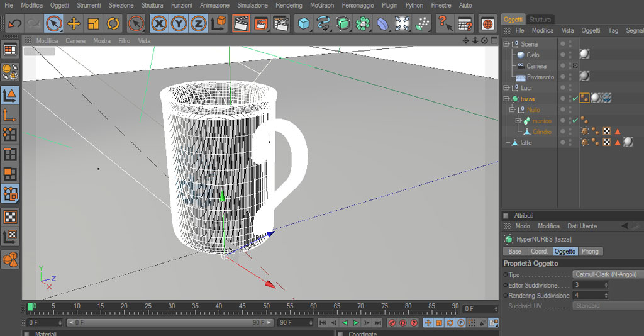Image resolution: width=644 pixels, height=336 pixels.
Task: Open the Simulazione menu
Action: point(252,5)
